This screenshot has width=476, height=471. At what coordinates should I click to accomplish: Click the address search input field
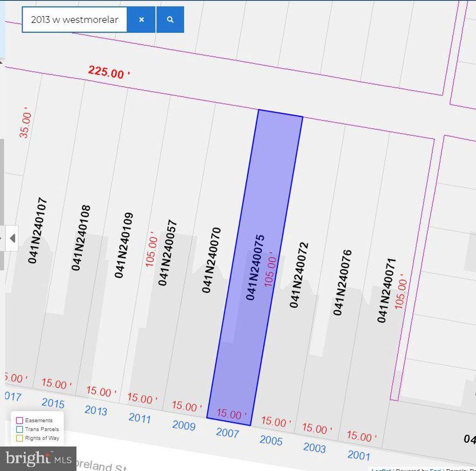(x=74, y=20)
